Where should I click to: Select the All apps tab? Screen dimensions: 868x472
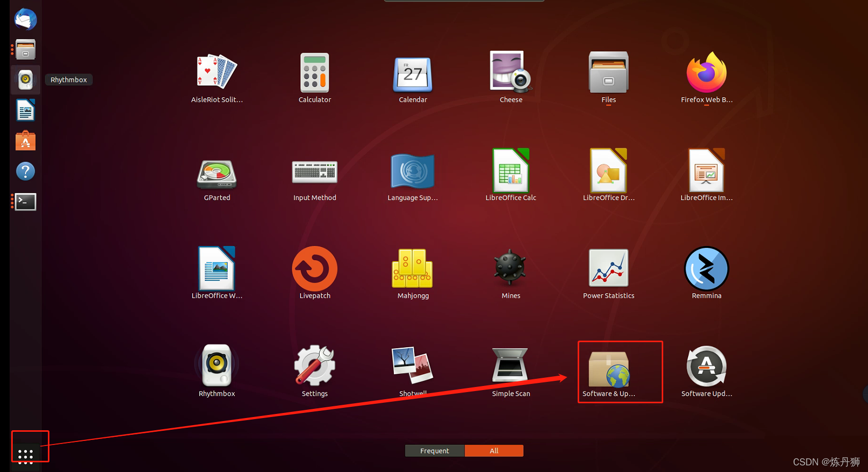[494, 451]
